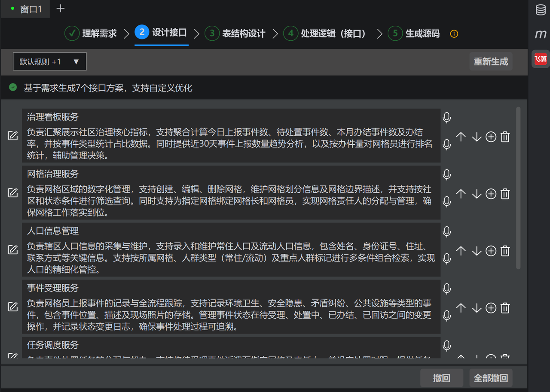
Task: Click the info icon after 生成源码
Action: tap(454, 33)
